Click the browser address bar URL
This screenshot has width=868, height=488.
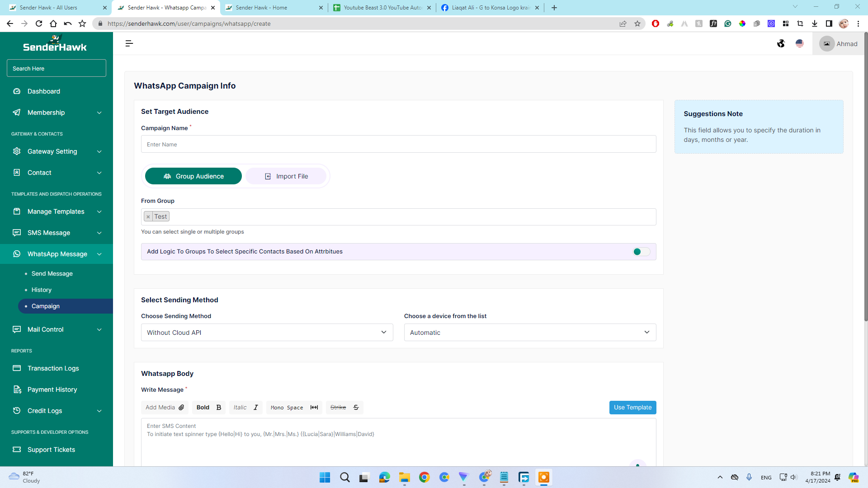[x=189, y=23]
